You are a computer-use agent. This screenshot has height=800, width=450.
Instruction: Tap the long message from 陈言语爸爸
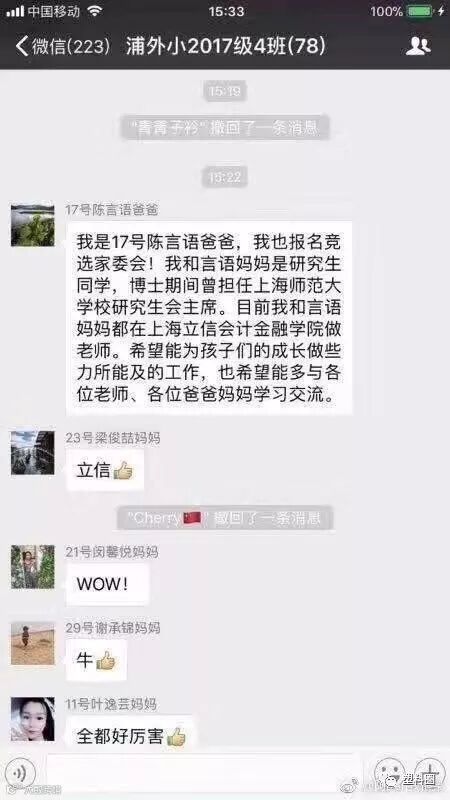[x=209, y=318]
